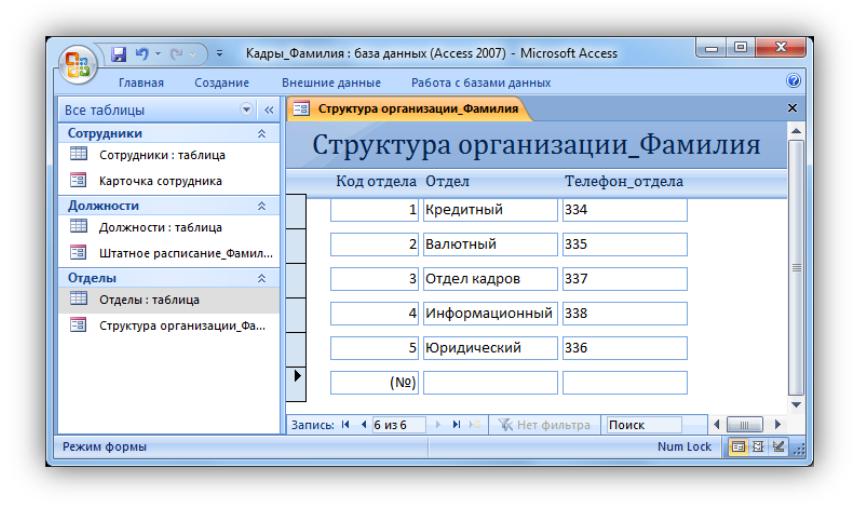Click the Структура организации_Фамилия document tab

pyautogui.click(x=408, y=108)
